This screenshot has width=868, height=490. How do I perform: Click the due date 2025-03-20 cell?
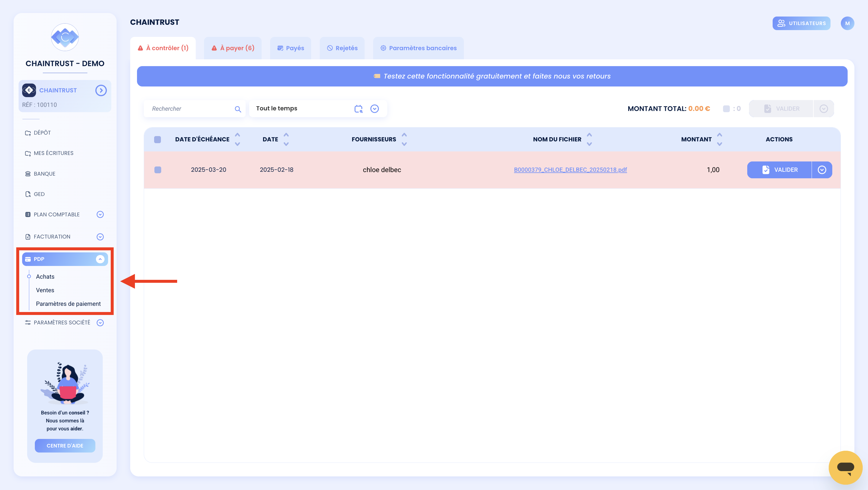(x=208, y=170)
